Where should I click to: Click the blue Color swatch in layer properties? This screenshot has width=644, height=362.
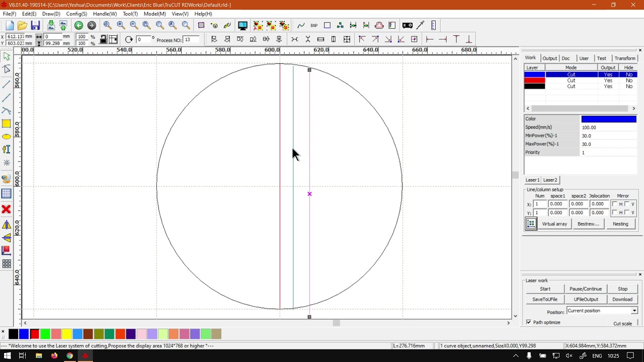coord(609,119)
